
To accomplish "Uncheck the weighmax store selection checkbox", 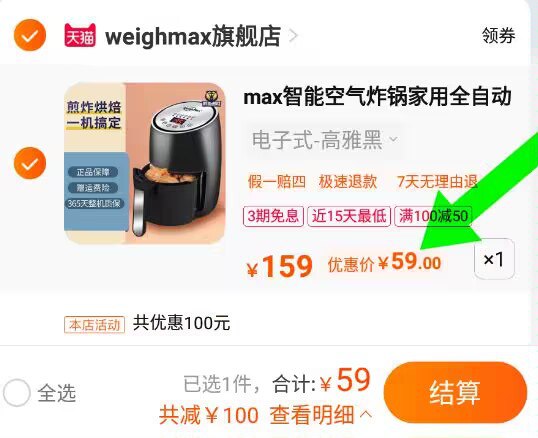I will click(30, 35).
